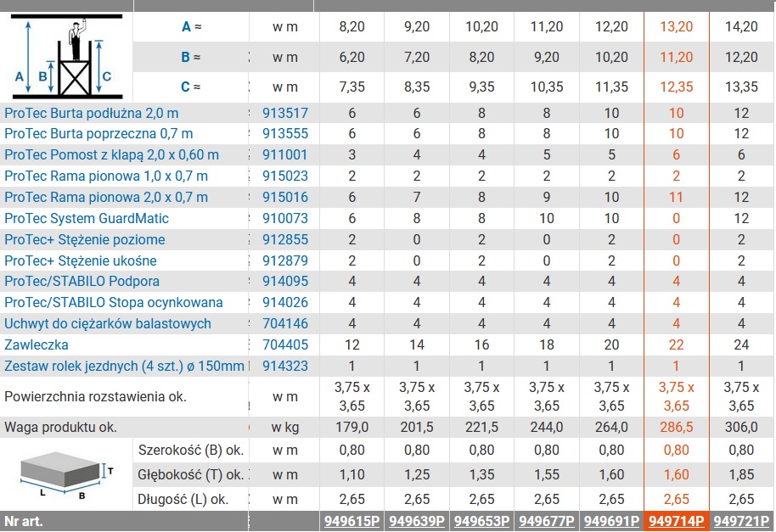The width and height of the screenshot is (776, 532).
Task: Click the Zawleczka product link
Action: click(37, 345)
